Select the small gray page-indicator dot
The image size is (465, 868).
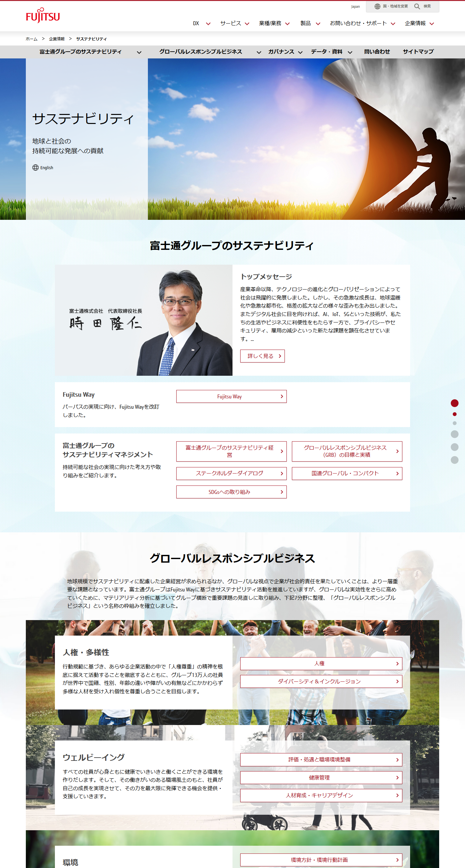(455, 423)
